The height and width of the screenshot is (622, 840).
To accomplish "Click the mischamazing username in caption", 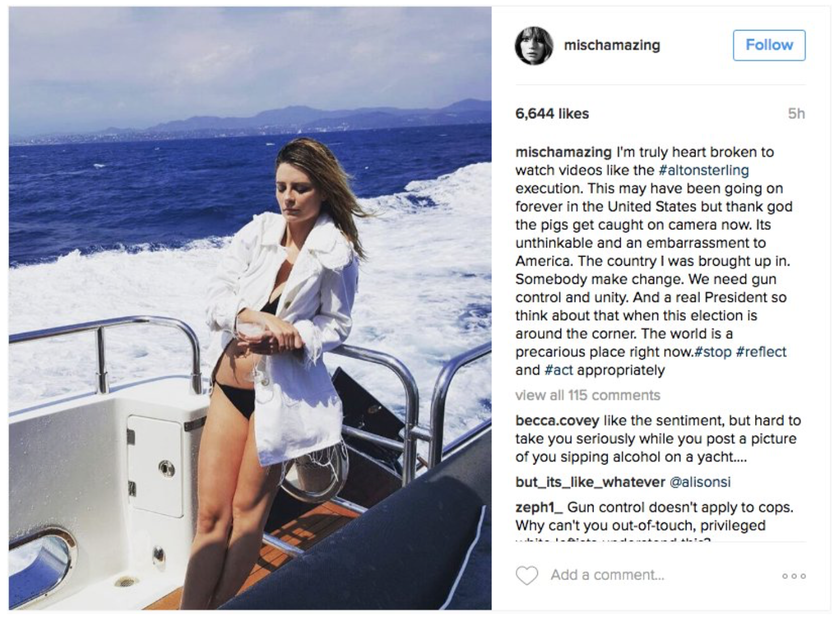I will 563,152.
